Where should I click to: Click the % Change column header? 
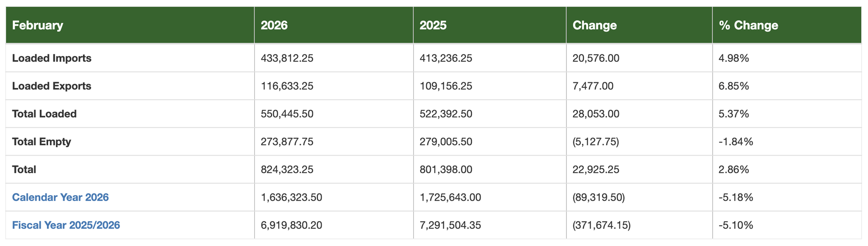click(748, 25)
